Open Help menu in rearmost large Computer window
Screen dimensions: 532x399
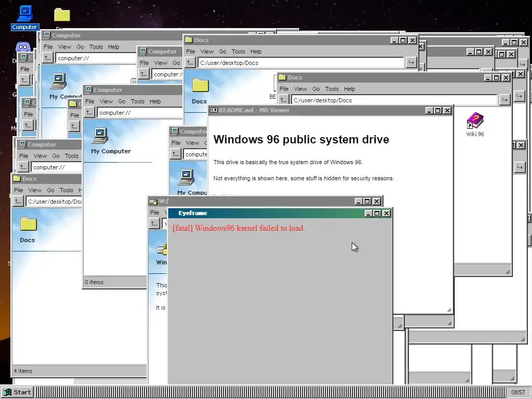coord(114,47)
